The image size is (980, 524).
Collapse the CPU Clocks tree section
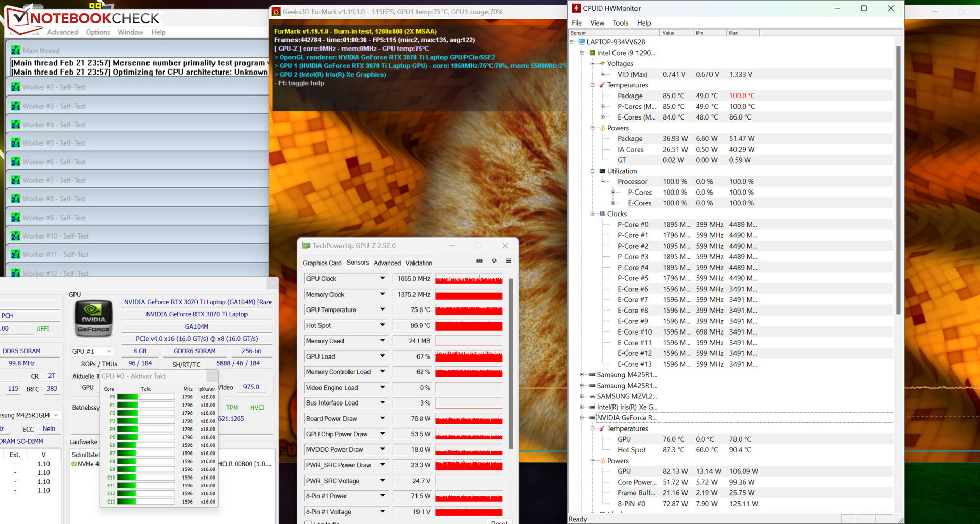pyautogui.click(x=592, y=214)
